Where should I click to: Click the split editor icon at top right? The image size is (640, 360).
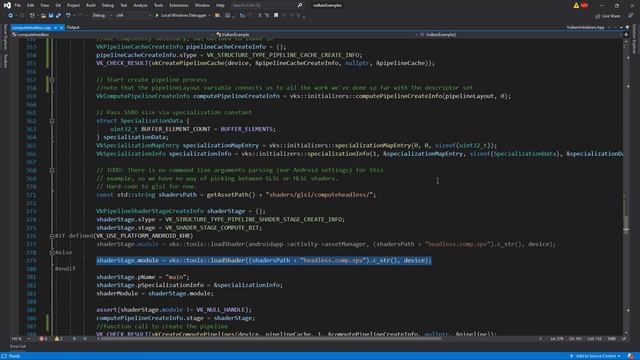(626, 35)
